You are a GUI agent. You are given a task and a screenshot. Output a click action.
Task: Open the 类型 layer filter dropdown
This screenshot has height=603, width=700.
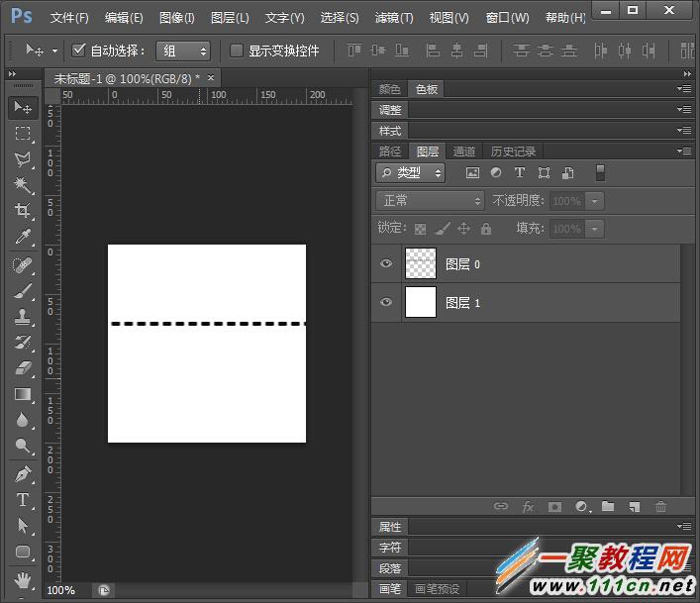point(410,172)
